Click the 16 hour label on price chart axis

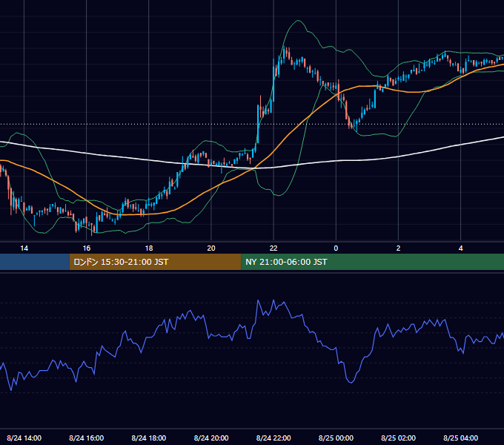[87, 248]
